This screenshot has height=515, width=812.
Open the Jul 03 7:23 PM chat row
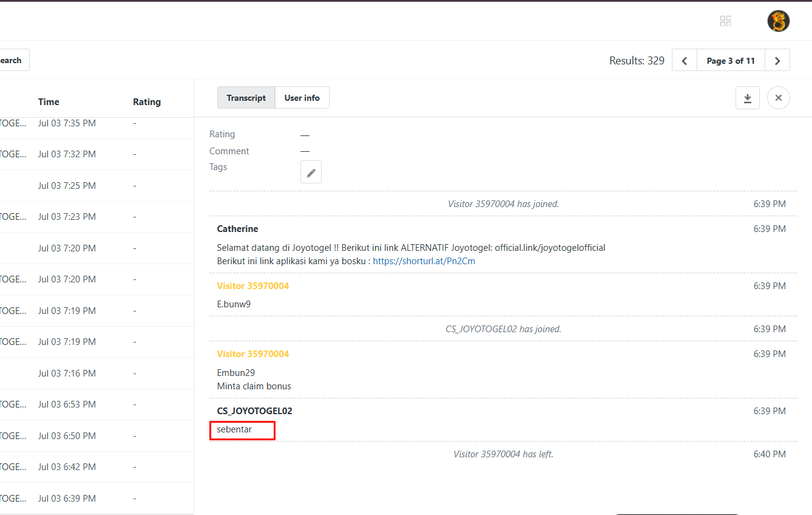pyautogui.click(x=97, y=217)
